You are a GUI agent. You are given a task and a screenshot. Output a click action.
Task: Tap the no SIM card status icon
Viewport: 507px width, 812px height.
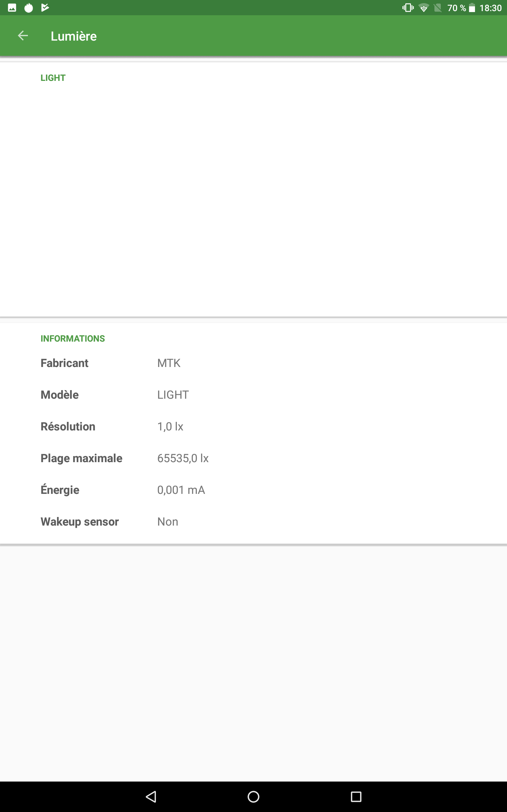(438, 8)
